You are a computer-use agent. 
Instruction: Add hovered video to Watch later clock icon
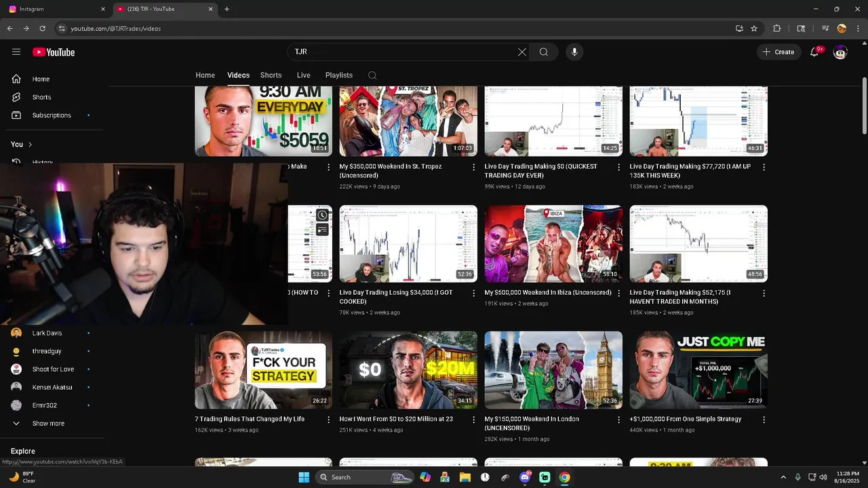click(322, 216)
